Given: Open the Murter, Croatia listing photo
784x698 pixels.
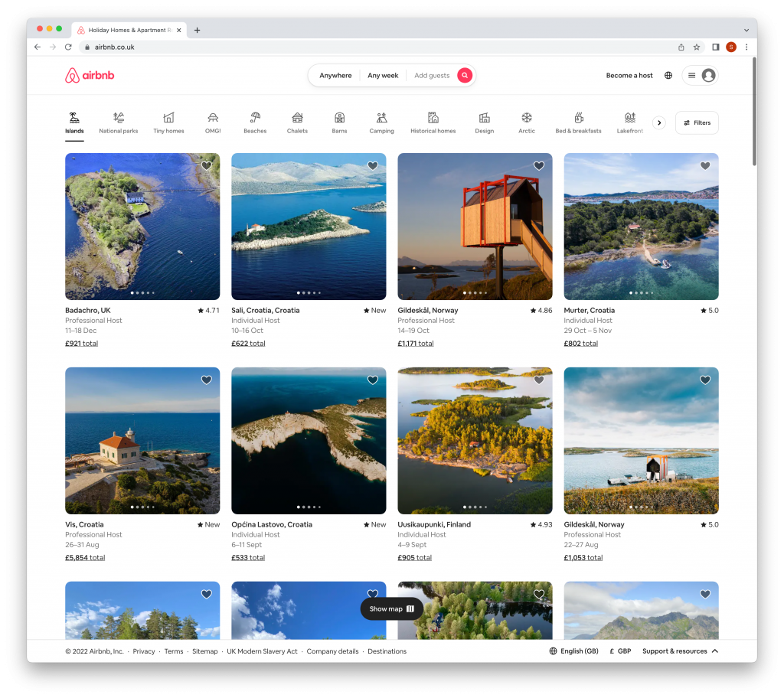Looking at the screenshot, I should [x=641, y=227].
